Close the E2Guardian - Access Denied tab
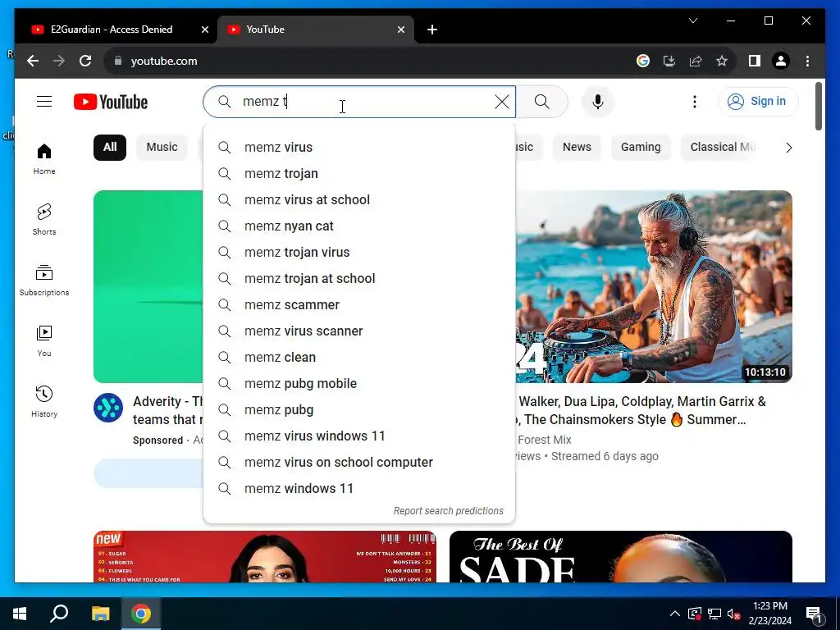 click(x=204, y=30)
